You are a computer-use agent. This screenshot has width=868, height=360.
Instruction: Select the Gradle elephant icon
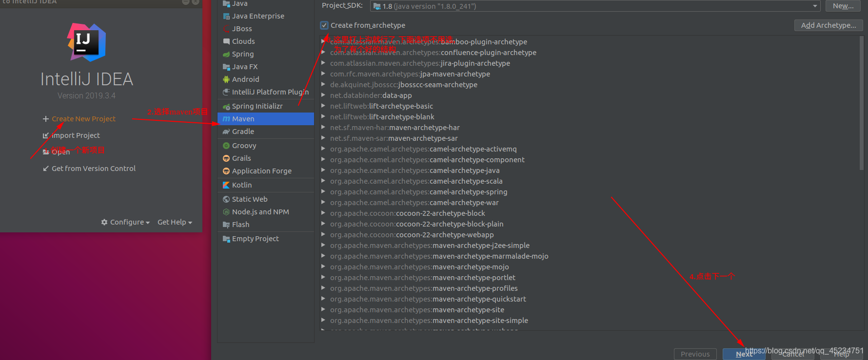pos(226,132)
